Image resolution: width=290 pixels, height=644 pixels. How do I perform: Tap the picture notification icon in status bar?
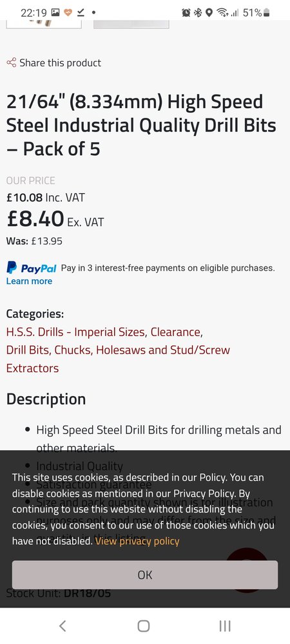tap(56, 13)
